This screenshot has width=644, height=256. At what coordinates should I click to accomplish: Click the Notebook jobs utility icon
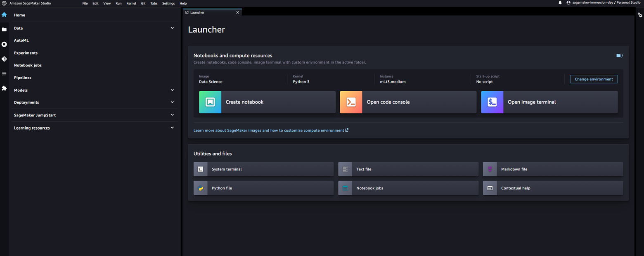coord(345,188)
